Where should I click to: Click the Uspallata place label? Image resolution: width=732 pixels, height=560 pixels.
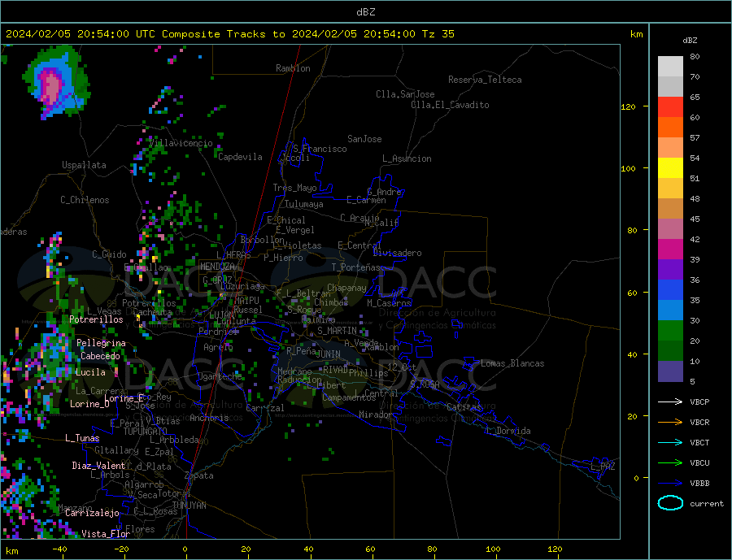pos(84,165)
